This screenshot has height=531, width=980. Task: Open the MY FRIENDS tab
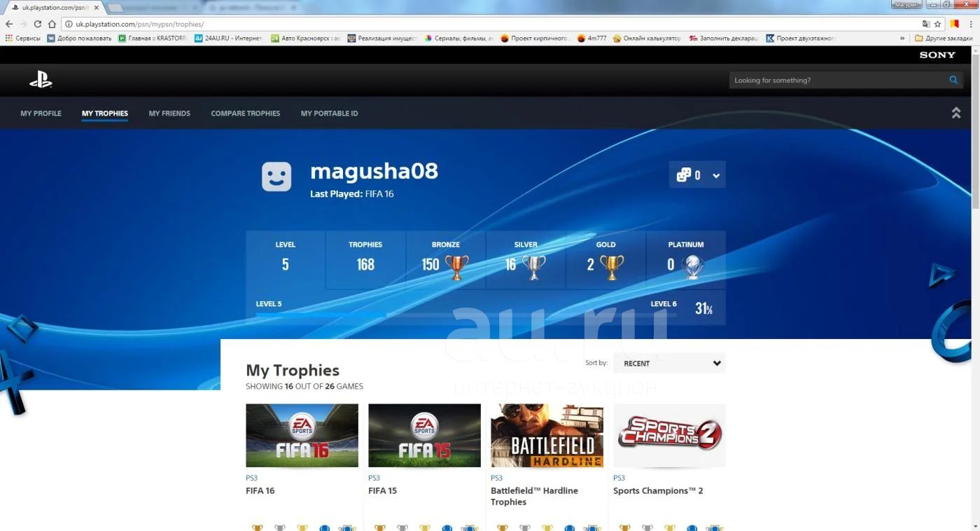pos(169,113)
